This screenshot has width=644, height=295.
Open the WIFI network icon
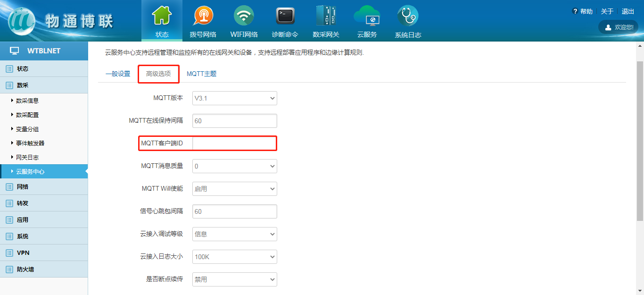244,17
